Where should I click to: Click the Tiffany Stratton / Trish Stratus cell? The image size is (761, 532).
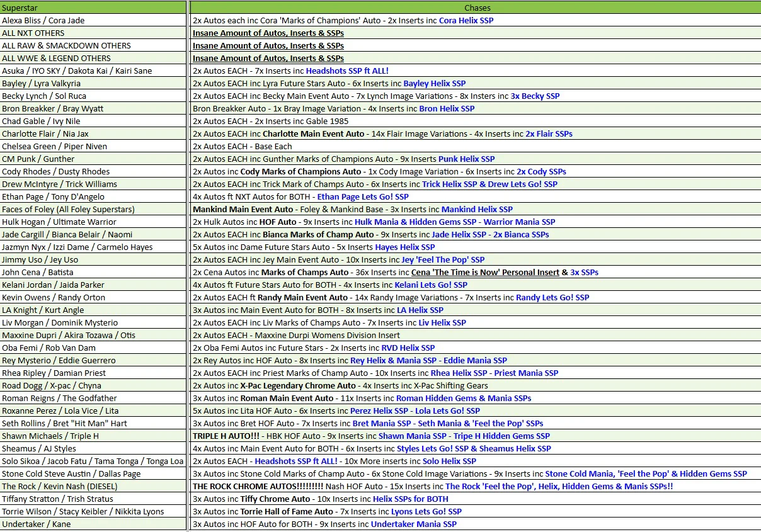tap(93, 499)
